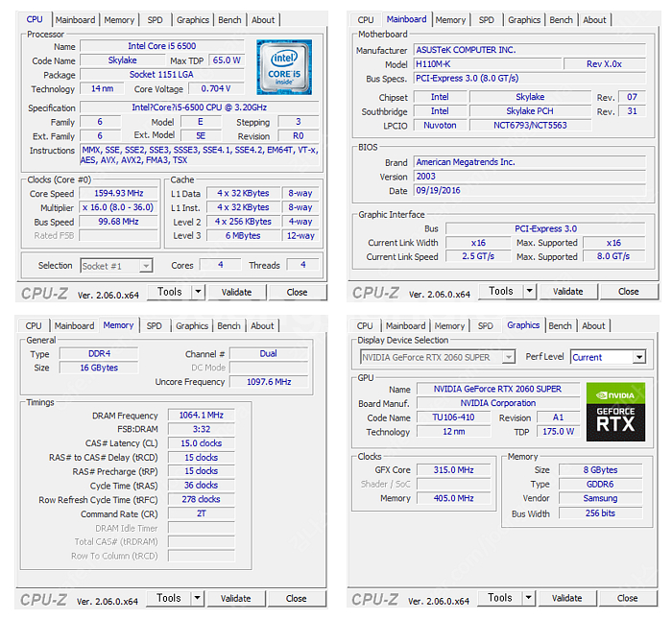Click the Core Speed value '1594.93 MHz'
This screenshot has width=672, height=620.
119,193
